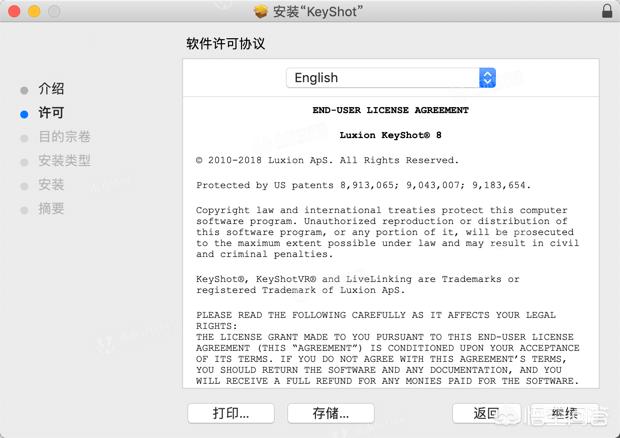The image size is (620, 438).
Task: Click the blue language selector arrows
Action: coord(488,78)
